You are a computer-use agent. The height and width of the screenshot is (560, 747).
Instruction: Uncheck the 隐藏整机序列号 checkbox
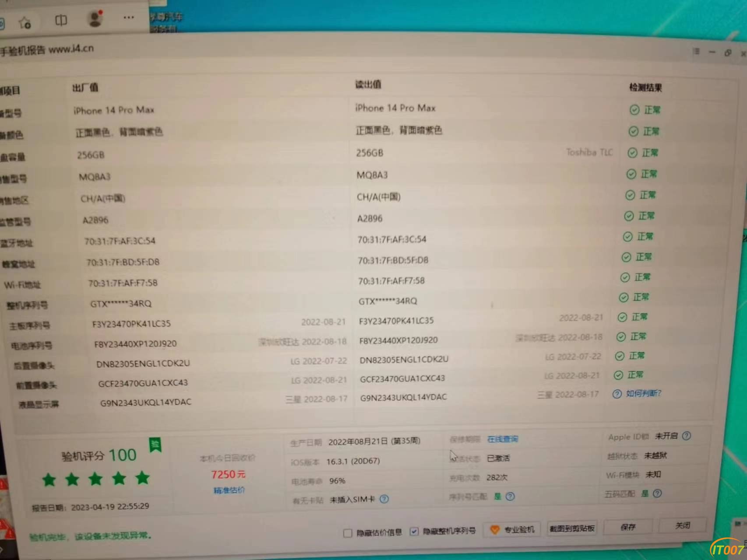click(x=414, y=532)
